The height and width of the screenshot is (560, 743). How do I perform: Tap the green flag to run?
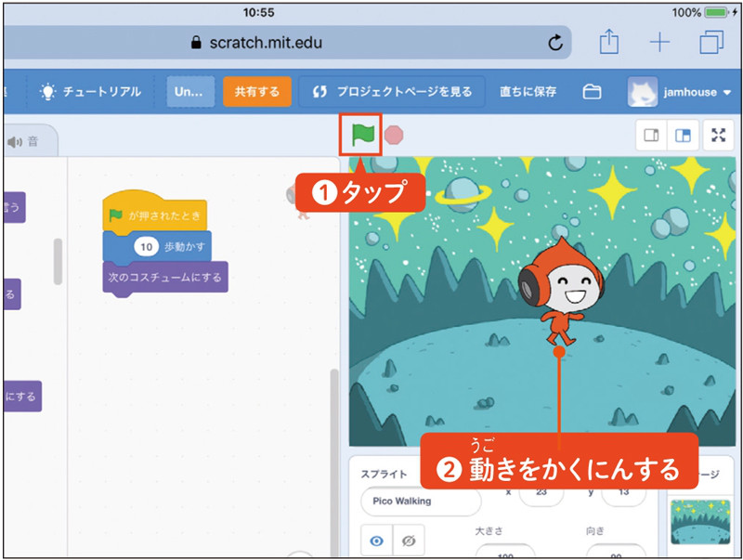[363, 135]
